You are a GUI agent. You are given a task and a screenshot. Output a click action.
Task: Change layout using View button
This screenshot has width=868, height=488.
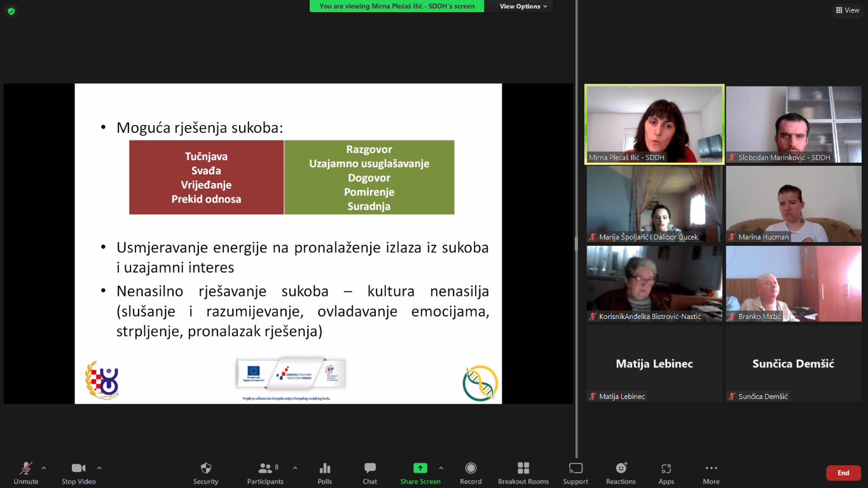[x=847, y=10]
